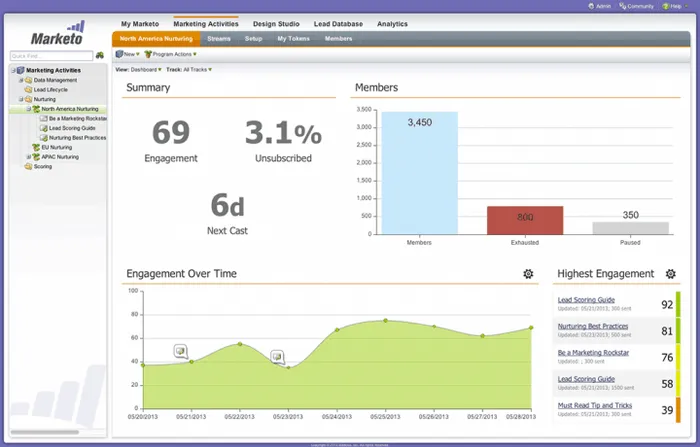Open the Help menu in top bar
The image size is (700, 447).
pos(676,6)
